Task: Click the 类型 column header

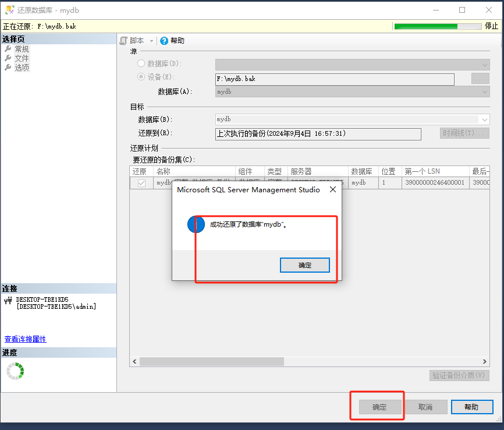Action: 276,171
